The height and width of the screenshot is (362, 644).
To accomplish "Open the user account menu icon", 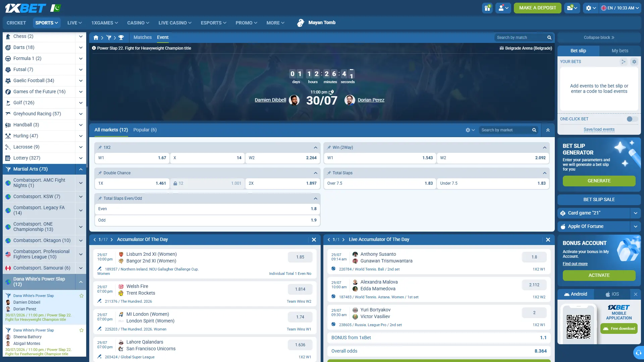I will 504,8.
